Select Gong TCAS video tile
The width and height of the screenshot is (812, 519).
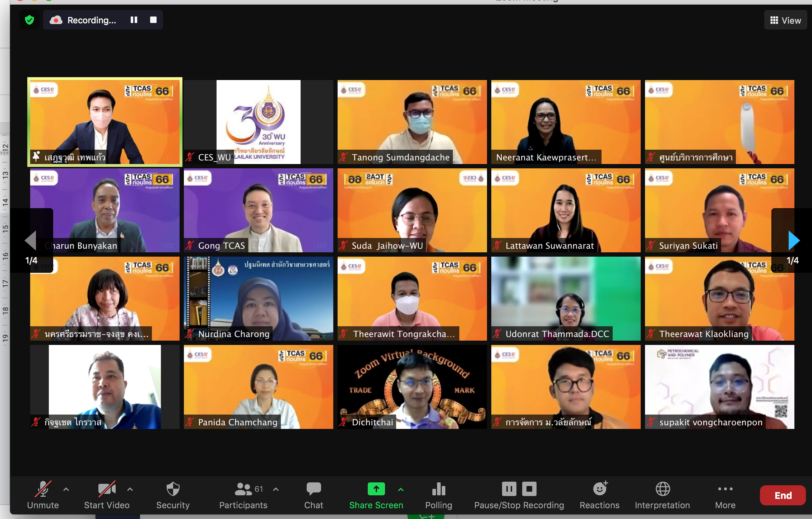point(258,210)
